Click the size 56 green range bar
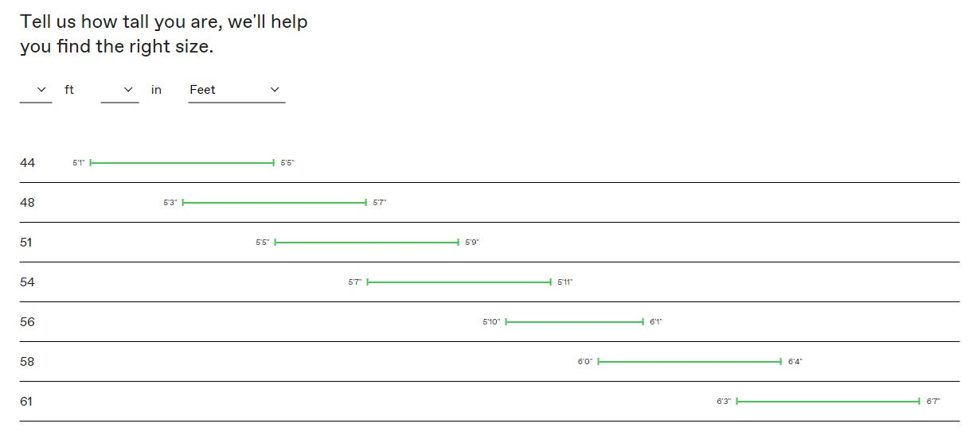 [x=574, y=322]
